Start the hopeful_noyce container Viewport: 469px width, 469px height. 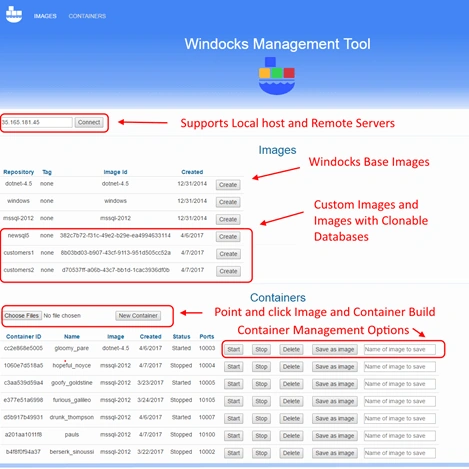pos(234,367)
